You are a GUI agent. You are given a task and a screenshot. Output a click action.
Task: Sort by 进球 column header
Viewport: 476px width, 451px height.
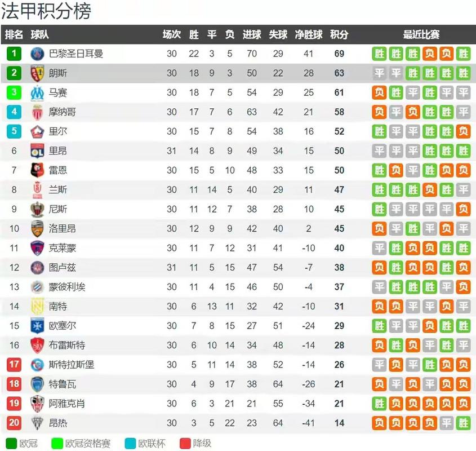(x=252, y=34)
